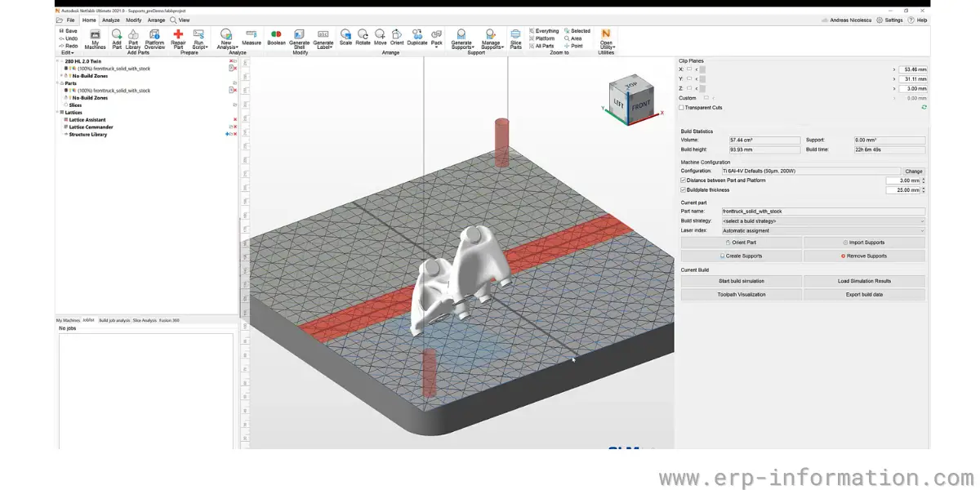
Task: Toggle the Buildplate thickness checkbox
Action: tap(683, 190)
